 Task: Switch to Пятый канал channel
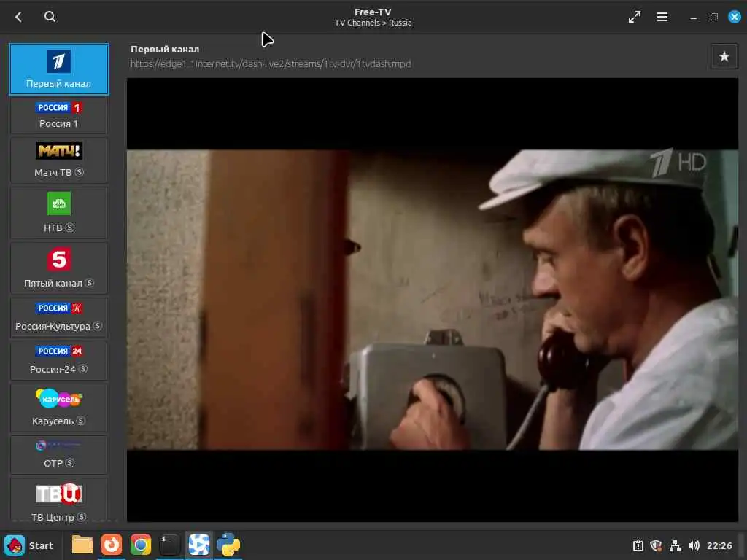point(59,268)
